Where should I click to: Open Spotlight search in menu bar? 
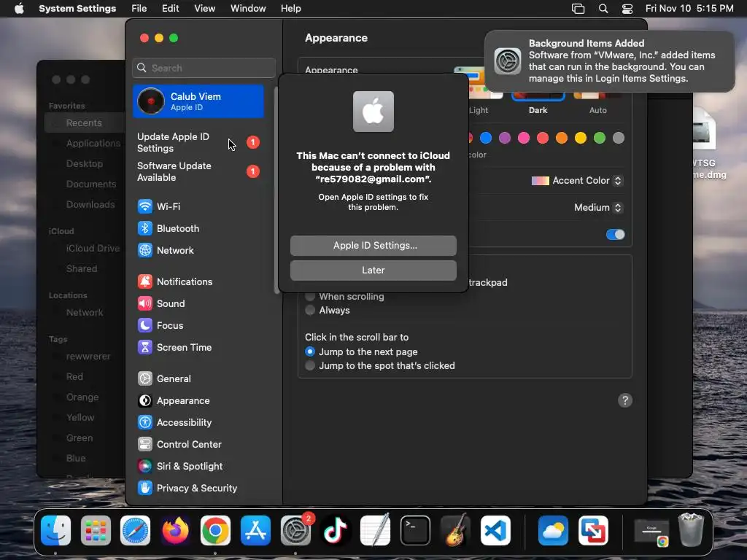[603, 9]
